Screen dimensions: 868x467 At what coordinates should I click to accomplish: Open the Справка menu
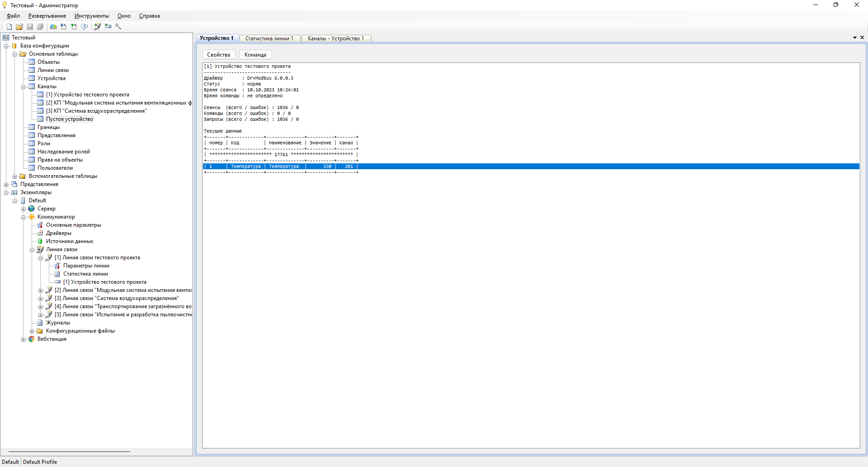pos(150,16)
